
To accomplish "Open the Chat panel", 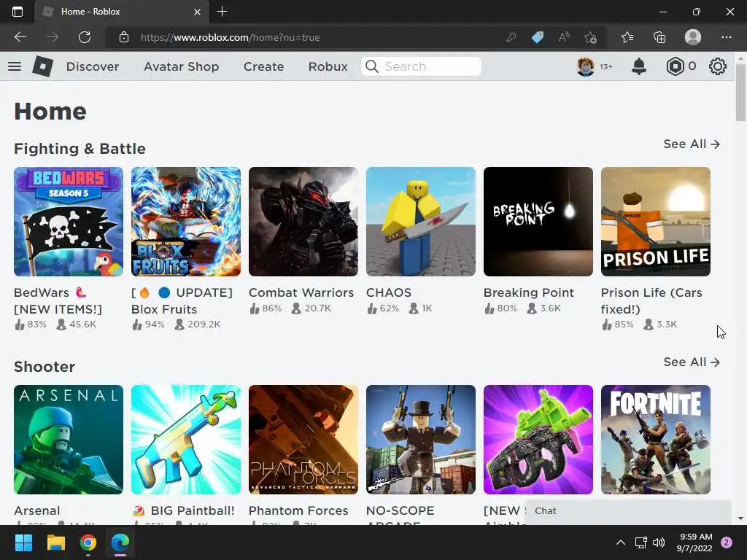I will click(628, 511).
